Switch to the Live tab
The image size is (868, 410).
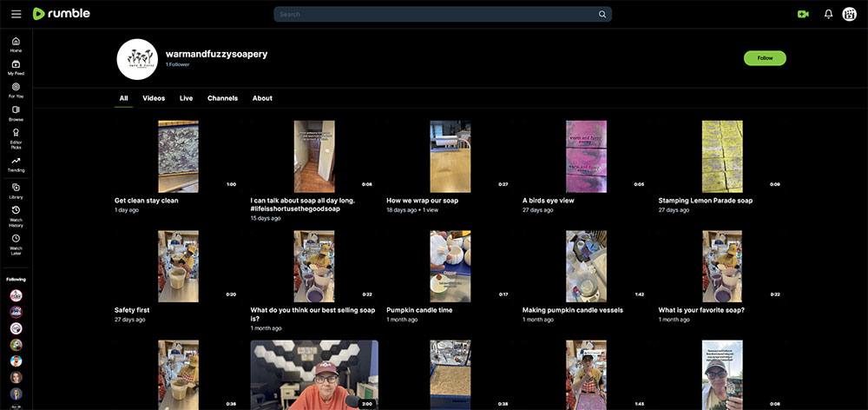tap(186, 98)
